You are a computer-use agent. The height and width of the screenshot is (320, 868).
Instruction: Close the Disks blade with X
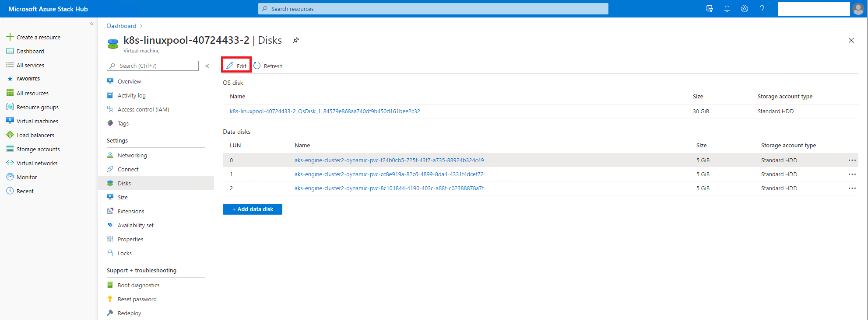point(851,40)
